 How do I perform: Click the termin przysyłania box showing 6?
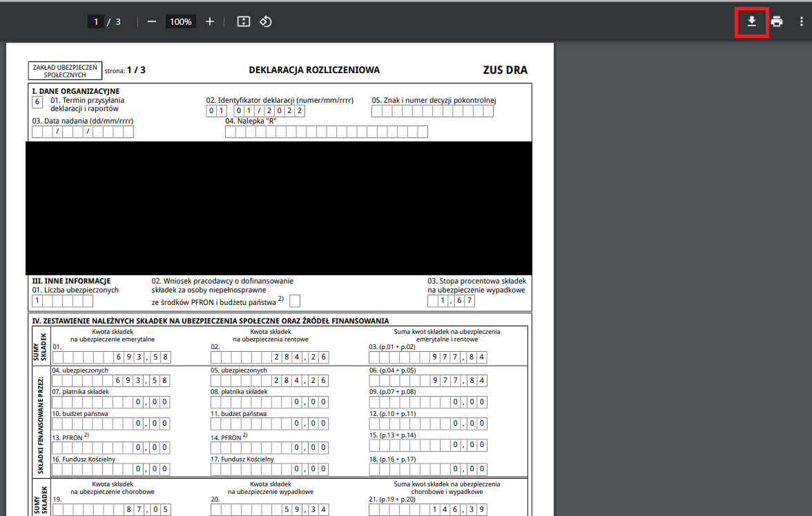click(x=37, y=102)
